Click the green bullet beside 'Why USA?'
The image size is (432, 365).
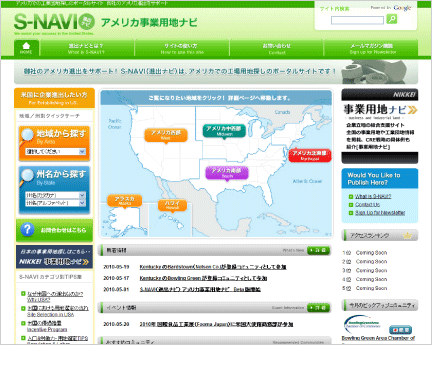[23, 294]
